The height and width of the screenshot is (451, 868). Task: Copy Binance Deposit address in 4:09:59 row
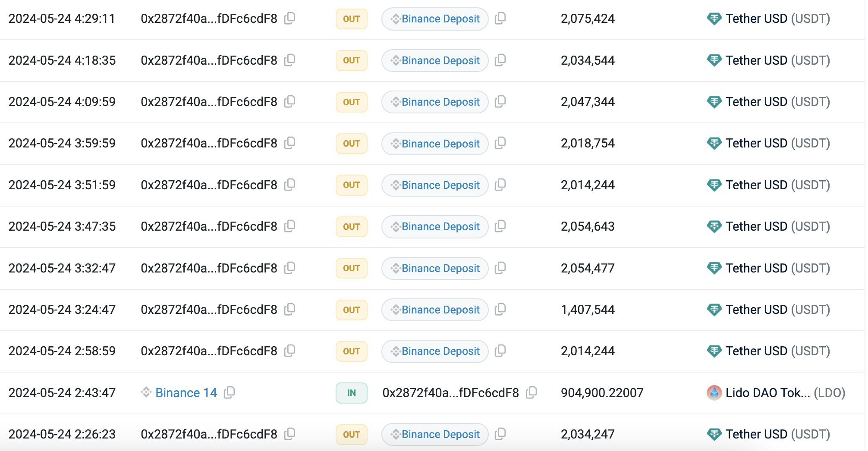[500, 102]
